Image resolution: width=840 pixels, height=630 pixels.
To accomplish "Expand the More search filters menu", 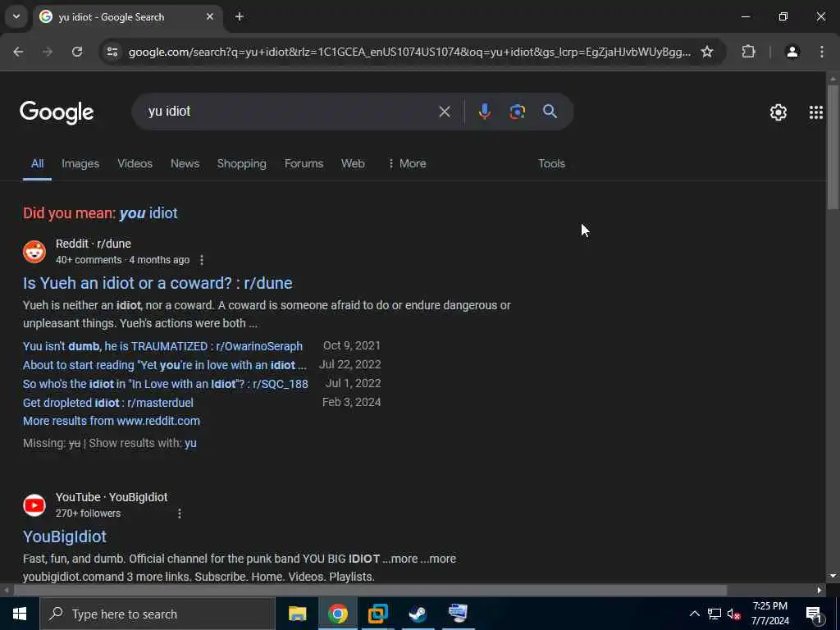I will (x=407, y=163).
